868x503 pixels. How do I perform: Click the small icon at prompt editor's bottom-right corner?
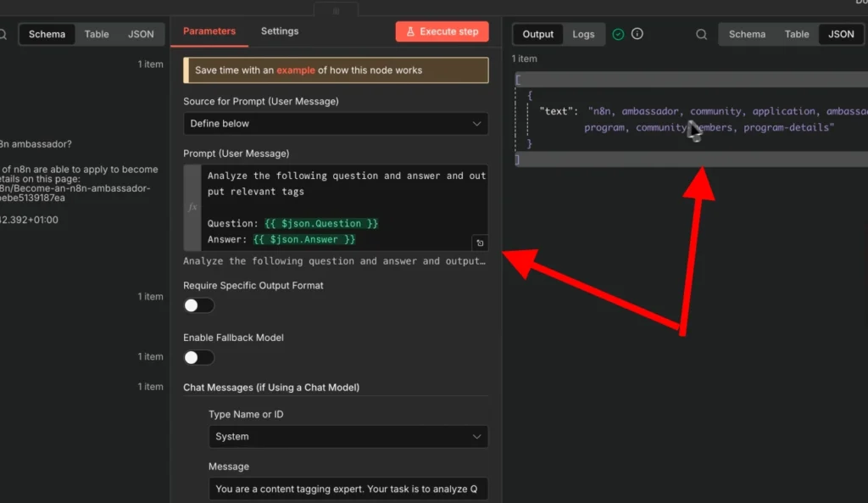pos(480,243)
